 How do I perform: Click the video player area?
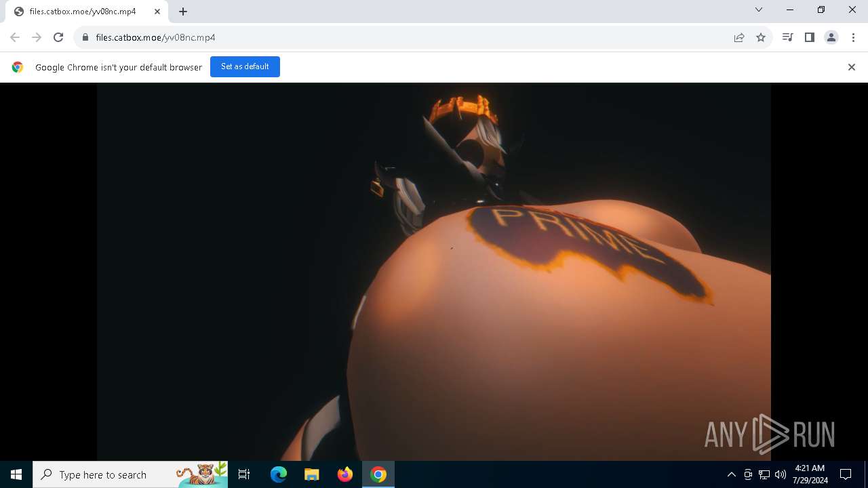click(x=434, y=272)
